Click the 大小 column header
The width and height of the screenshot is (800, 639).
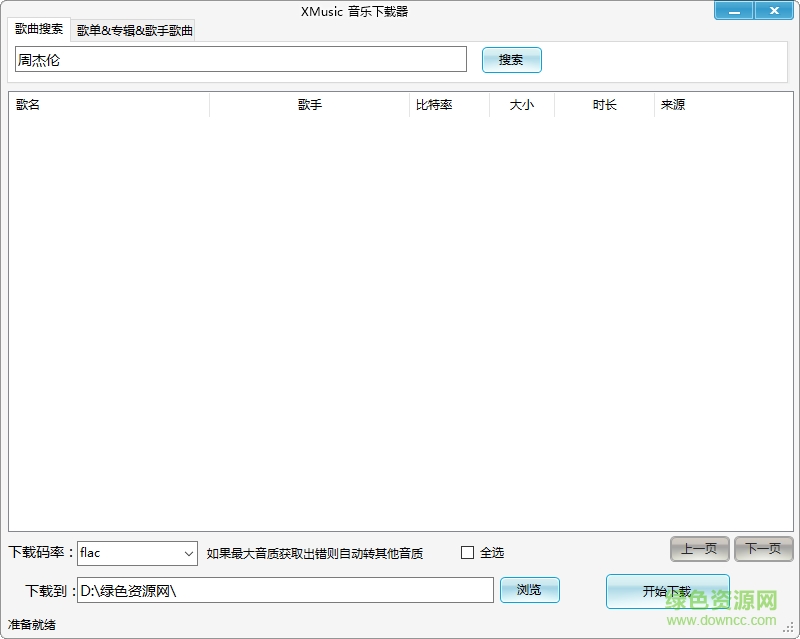tap(521, 104)
